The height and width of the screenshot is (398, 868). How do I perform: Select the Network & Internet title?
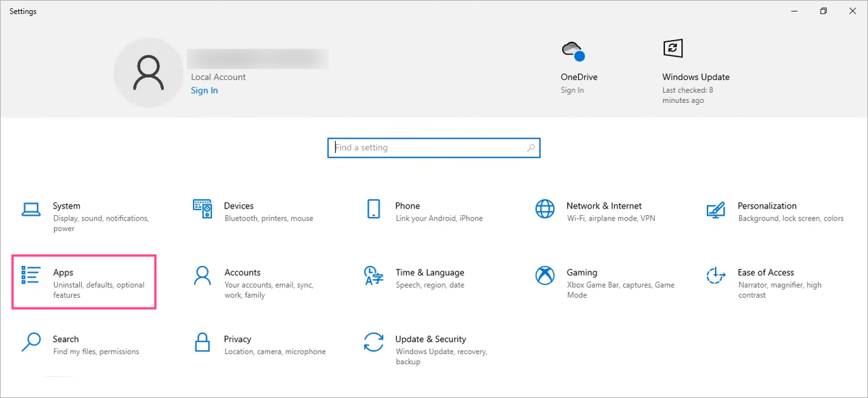604,206
